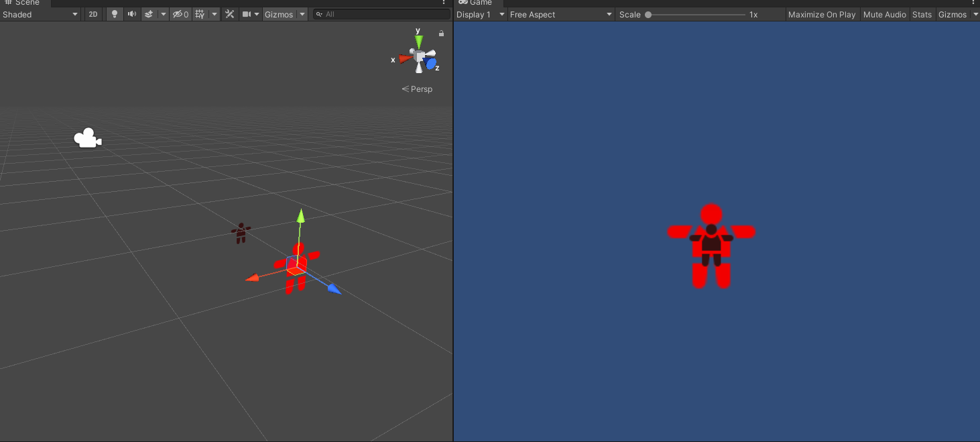
Task: Click the green Y move arrow handle
Action: [x=301, y=215]
